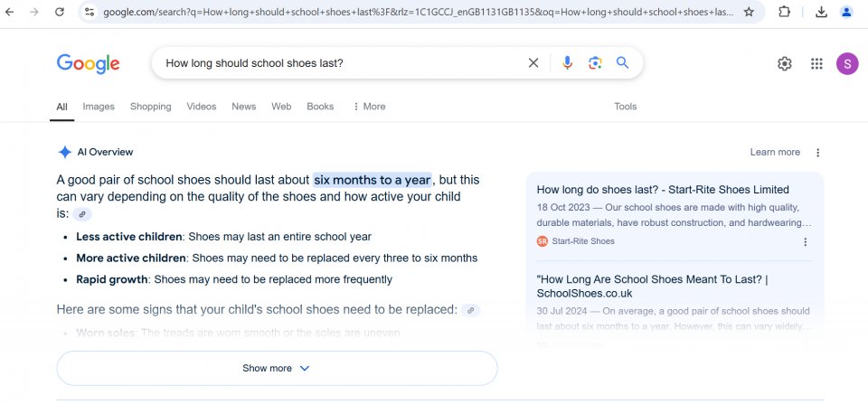868x404 pixels.
Task: Open the Google account avatar S
Action: 847,63
